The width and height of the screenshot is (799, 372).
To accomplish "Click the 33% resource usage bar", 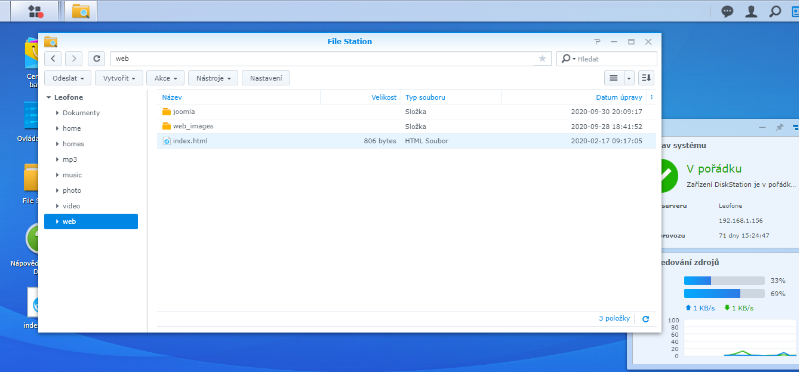I will [724, 281].
